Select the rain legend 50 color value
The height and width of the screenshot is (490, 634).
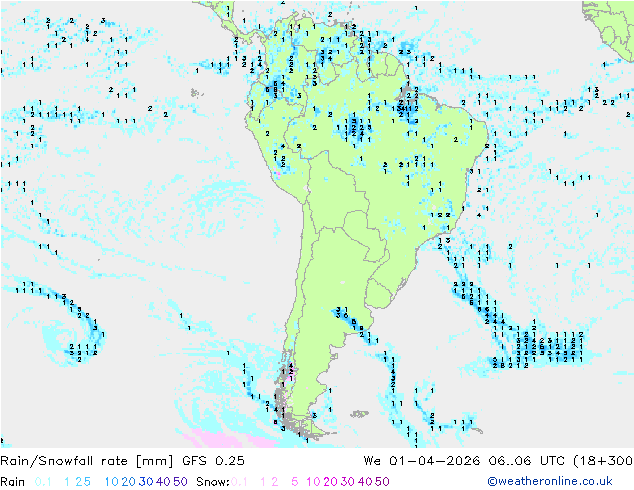tap(180, 482)
